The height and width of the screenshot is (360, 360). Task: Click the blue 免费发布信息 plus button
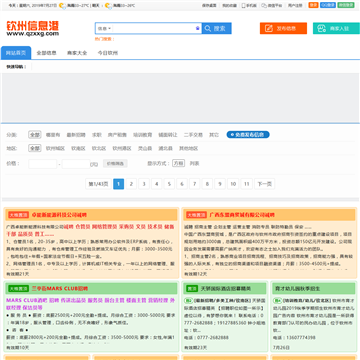point(248,135)
